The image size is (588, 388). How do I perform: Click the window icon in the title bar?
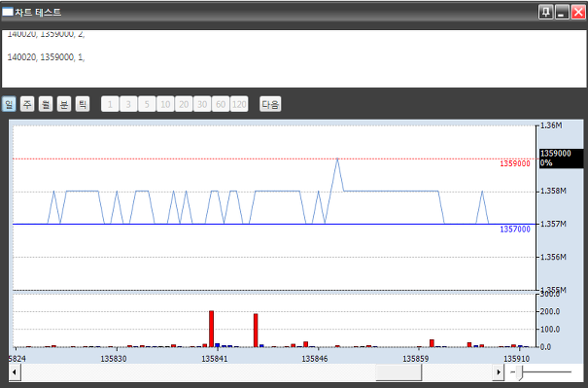tap(8, 12)
